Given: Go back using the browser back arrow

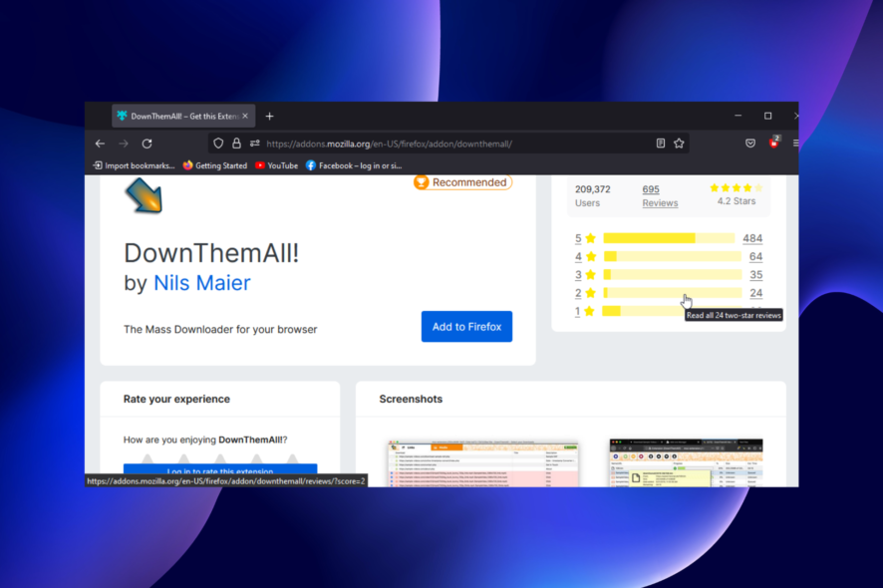Looking at the screenshot, I should coord(100,144).
